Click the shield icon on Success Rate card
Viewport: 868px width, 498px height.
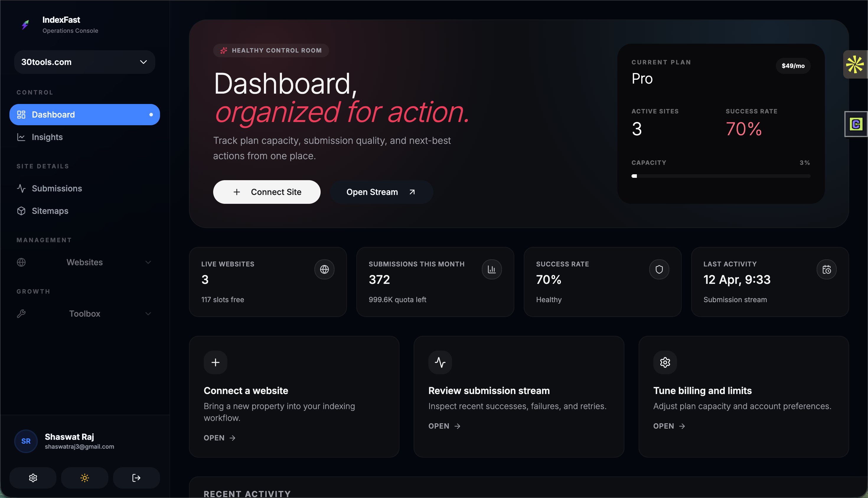[x=659, y=269]
